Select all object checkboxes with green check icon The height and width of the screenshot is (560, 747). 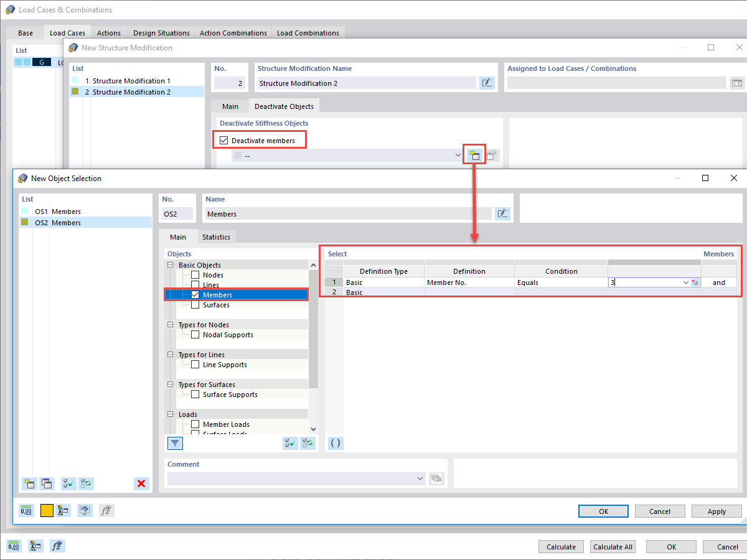(289, 442)
